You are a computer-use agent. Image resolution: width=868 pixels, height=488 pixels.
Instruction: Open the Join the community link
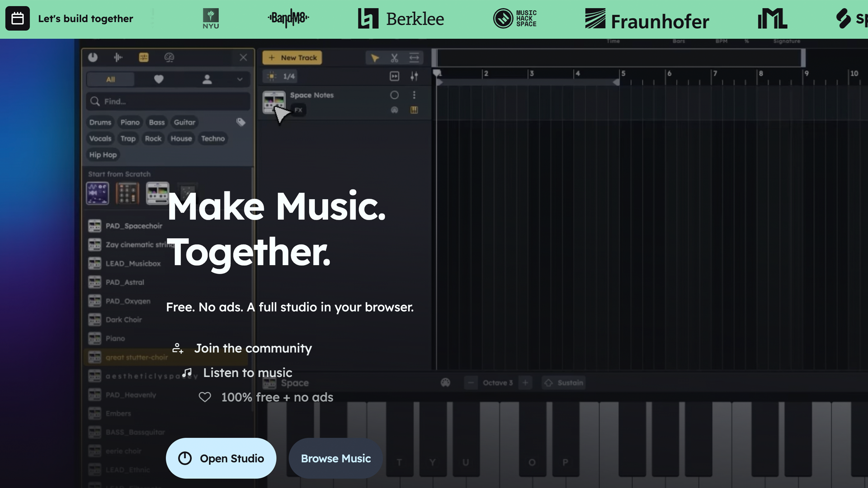(x=242, y=348)
